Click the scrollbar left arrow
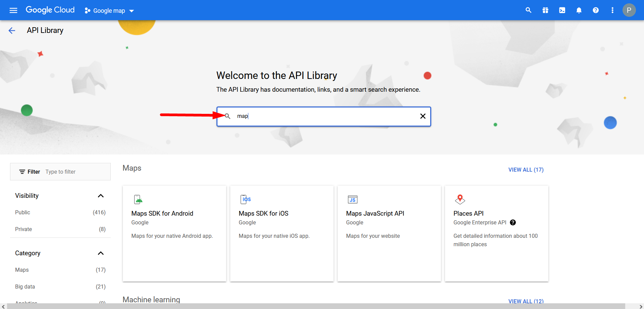 click(x=3, y=306)
